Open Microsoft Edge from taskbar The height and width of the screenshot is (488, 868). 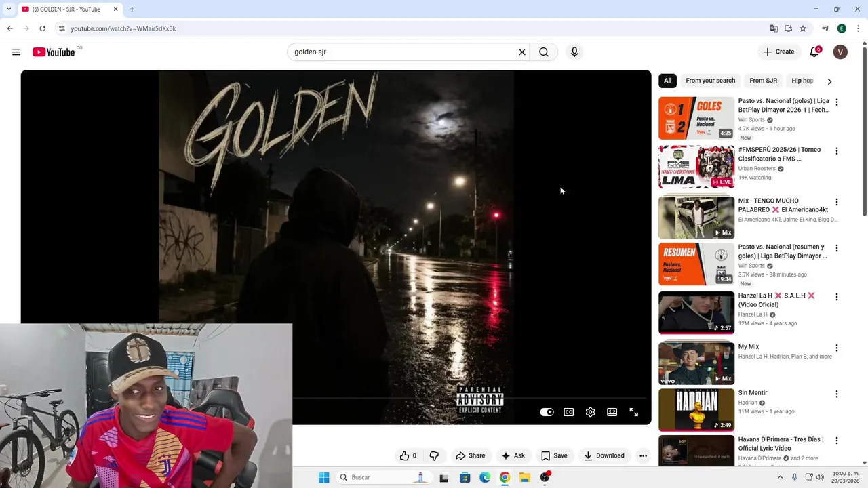point(485,477)
